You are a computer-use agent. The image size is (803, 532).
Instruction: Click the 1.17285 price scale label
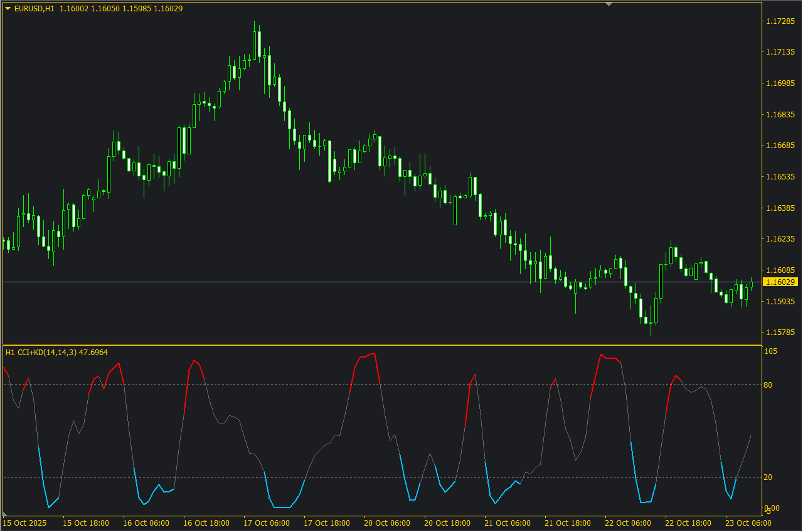780,21
